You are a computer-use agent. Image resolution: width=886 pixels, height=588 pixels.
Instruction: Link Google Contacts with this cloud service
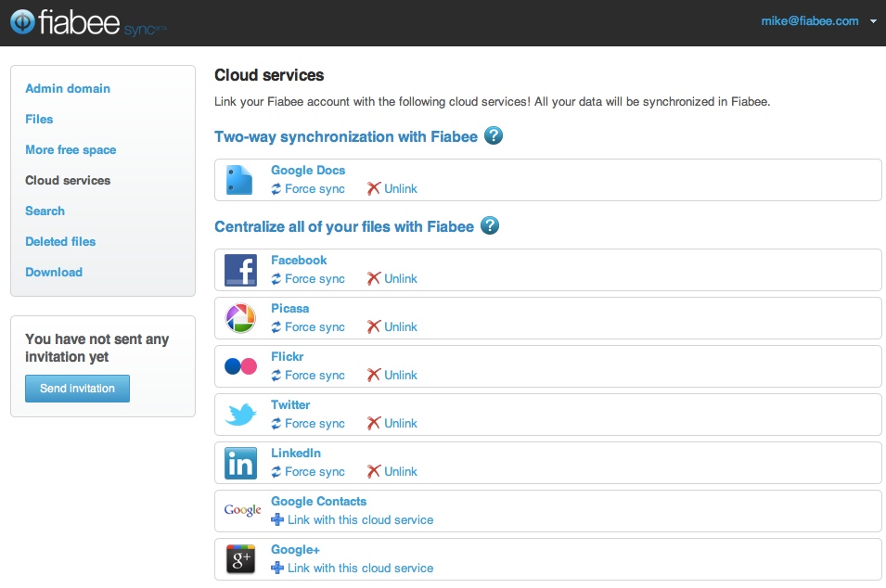[353, 519]
